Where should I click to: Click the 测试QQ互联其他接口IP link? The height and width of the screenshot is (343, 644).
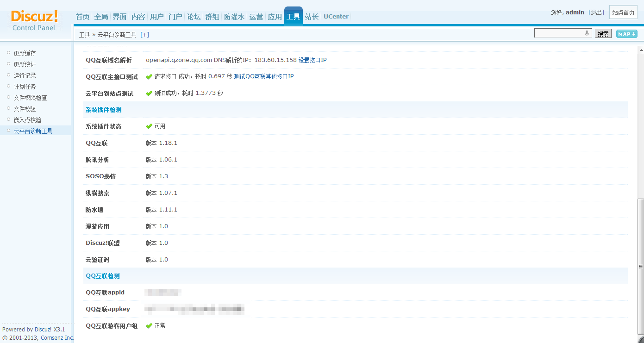click(264, 76)
